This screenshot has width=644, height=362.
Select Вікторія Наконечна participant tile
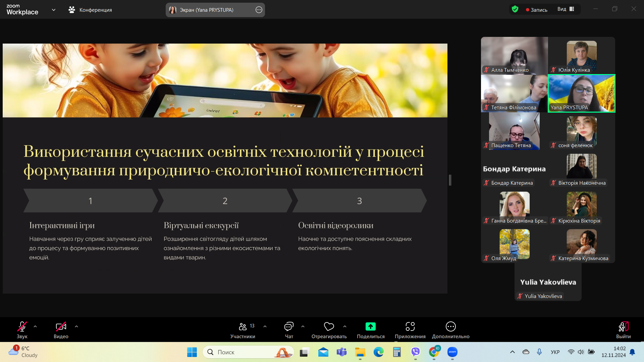[x=582, y=169]
